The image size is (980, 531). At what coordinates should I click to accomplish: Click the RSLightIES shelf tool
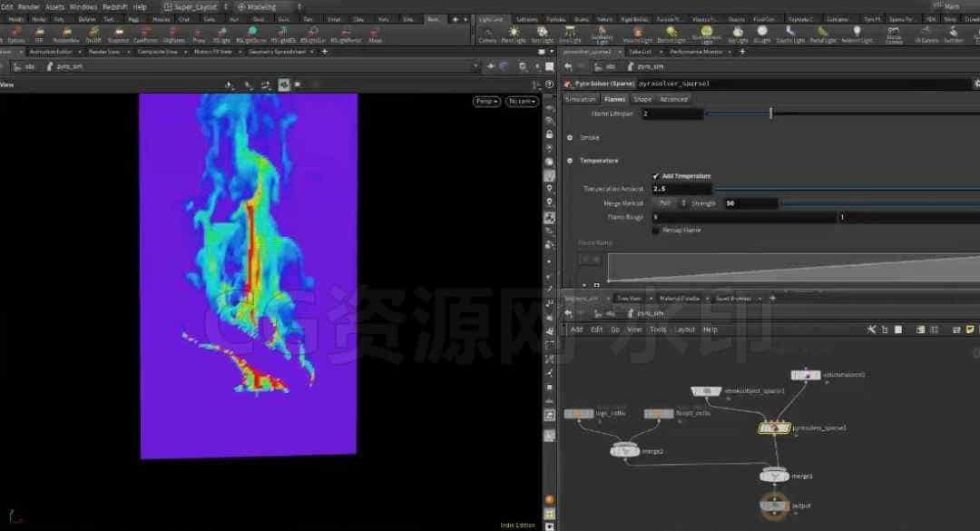pyautogui.click(x=283, y=34)
